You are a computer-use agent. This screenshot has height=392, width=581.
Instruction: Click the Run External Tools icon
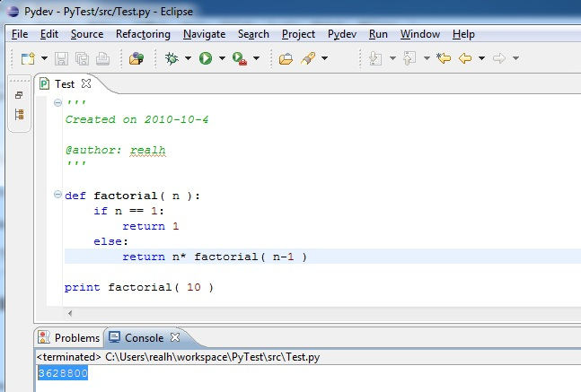(240, 58)
